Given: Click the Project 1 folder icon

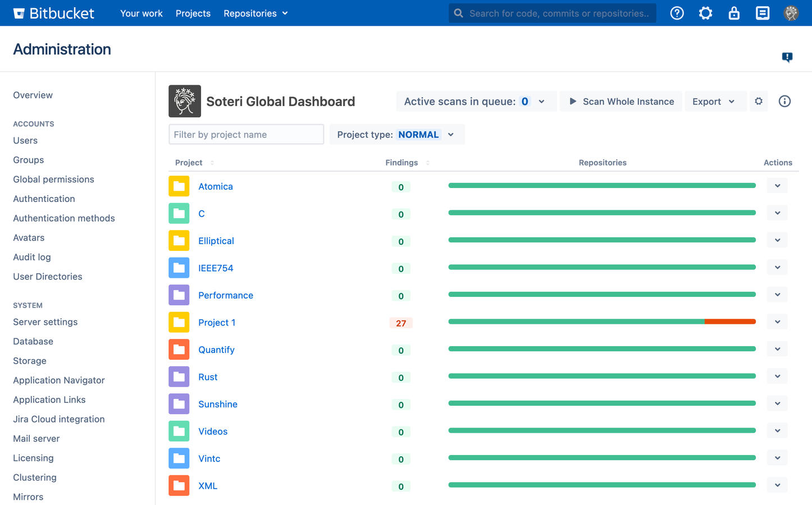Looking at the screenshot, I should [x=179, y=322].
